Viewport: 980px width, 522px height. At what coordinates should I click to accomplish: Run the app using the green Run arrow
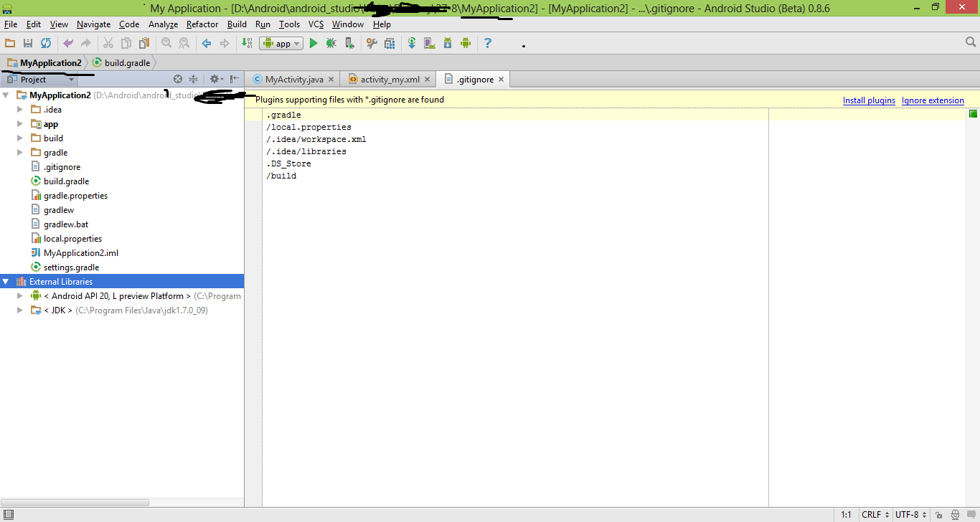314,43
